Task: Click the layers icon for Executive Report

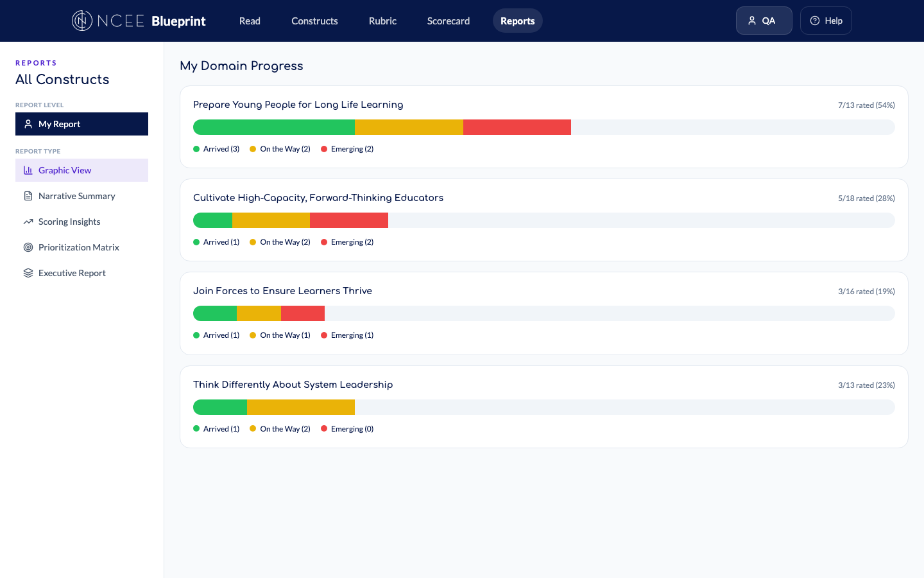Action: click(x=28, y=273)
